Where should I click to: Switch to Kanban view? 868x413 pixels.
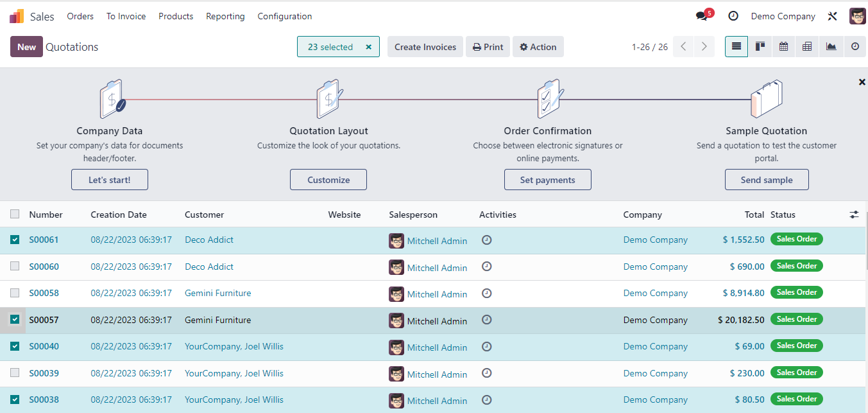pos(760,47)
